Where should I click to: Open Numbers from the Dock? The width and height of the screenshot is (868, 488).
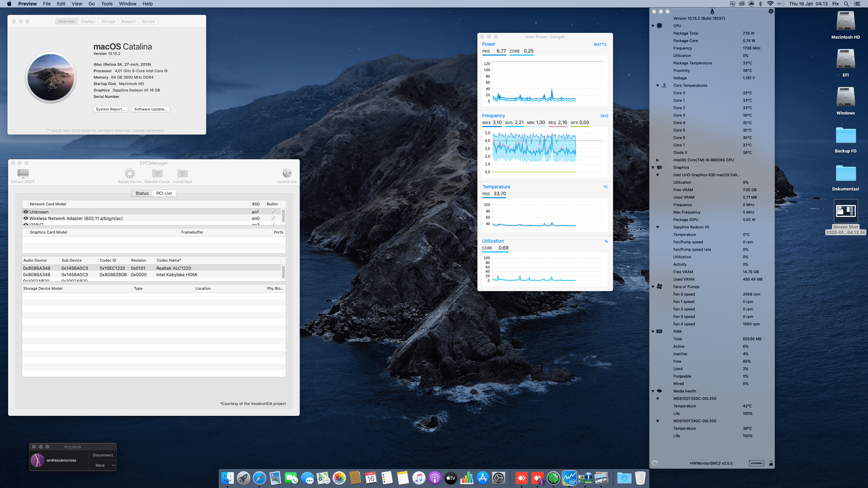coord(467,478)
